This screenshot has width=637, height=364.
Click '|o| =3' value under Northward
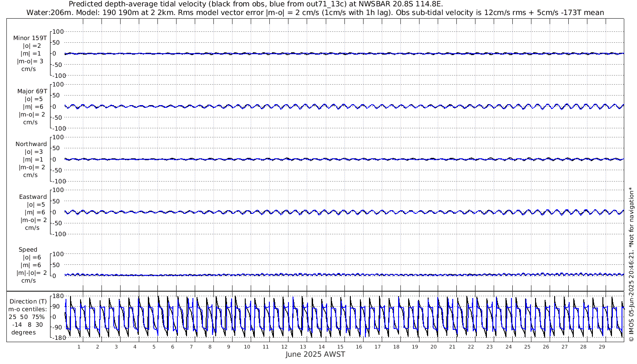click(x=34, y=152)
